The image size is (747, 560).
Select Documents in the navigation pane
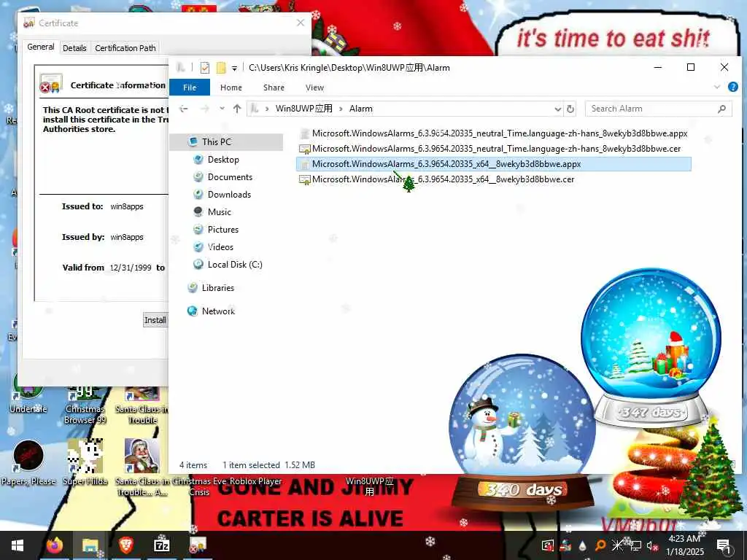(230, 177)
